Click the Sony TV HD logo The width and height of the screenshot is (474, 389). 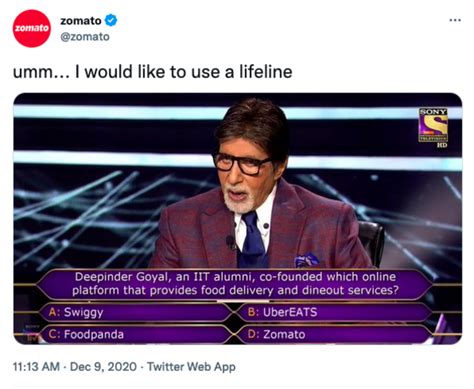(433, 127)
